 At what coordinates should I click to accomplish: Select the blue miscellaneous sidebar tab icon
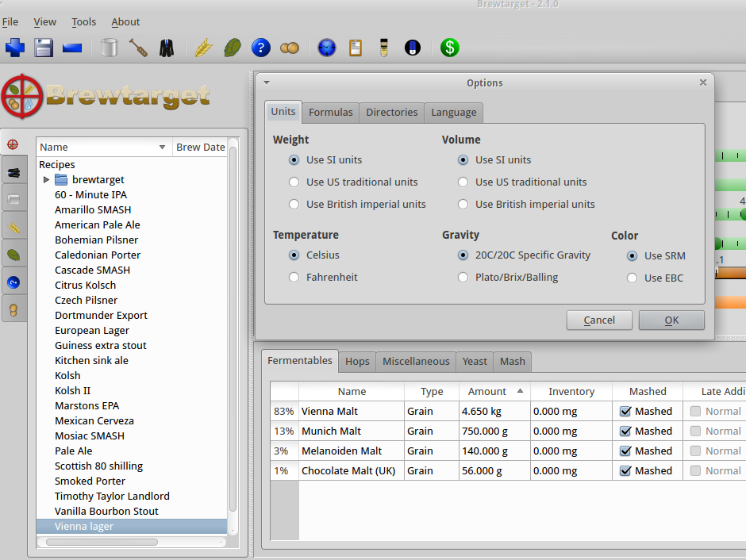13,283
